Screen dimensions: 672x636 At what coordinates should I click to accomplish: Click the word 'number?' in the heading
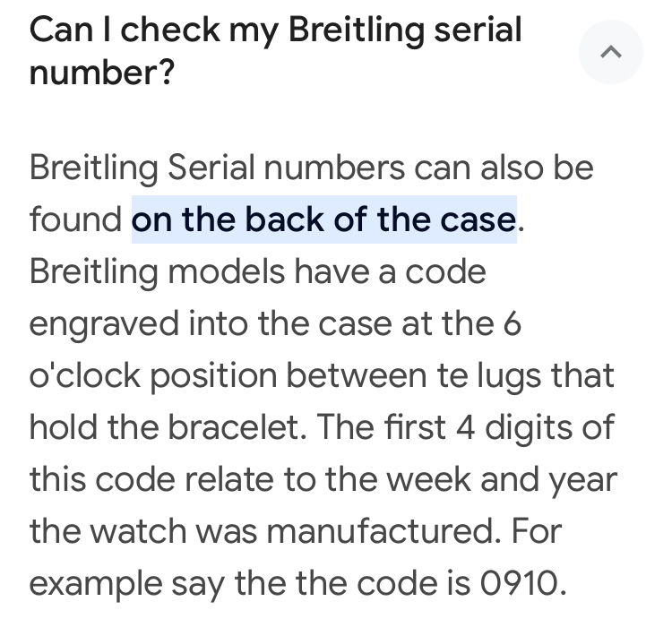pos(101,73)
